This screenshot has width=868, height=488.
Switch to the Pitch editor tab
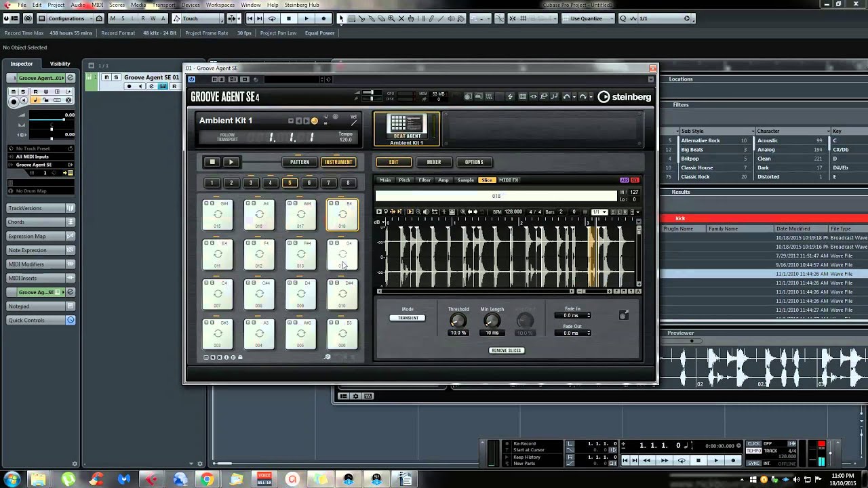[x=404, y=180]
